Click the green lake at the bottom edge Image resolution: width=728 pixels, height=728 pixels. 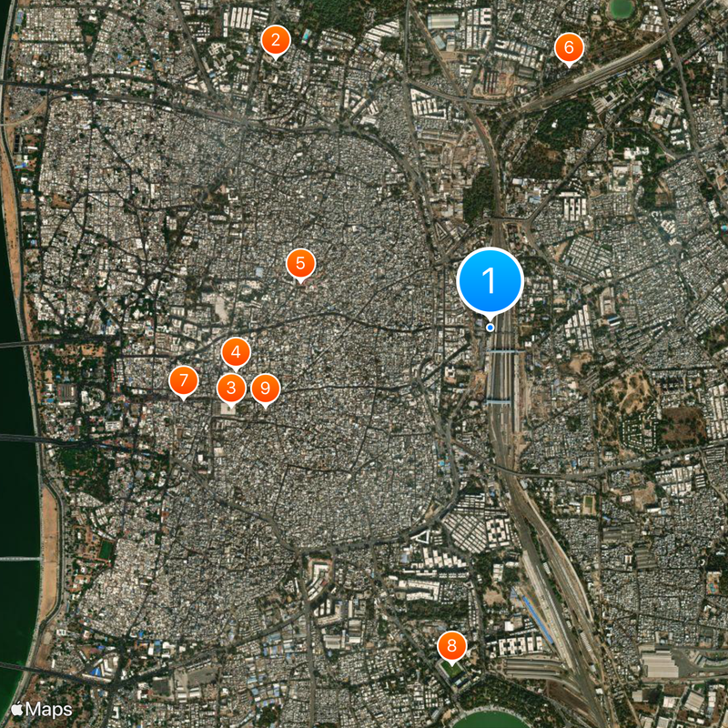(491, 719)
